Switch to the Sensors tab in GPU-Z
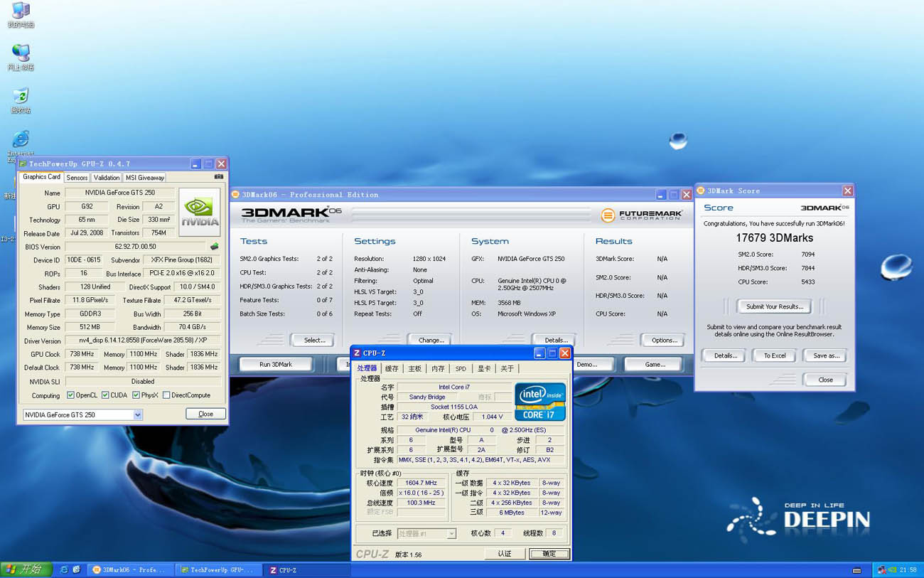This screenshot has width=924, height=578. click(77, 178)
